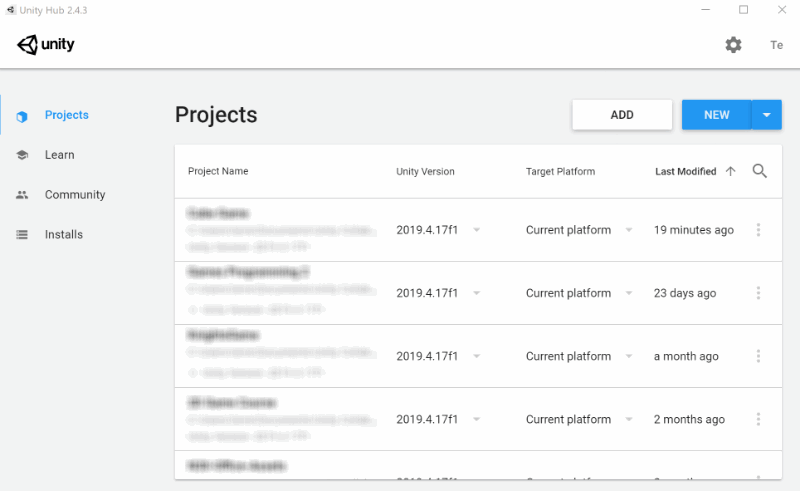Minimize the Unity Hub window

(706, 10)
